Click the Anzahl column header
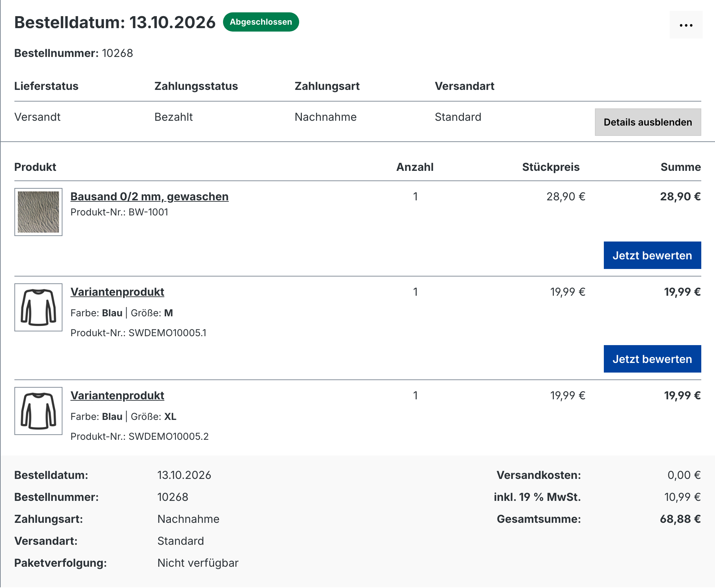715x588 pixels. [x=415, y=167]
